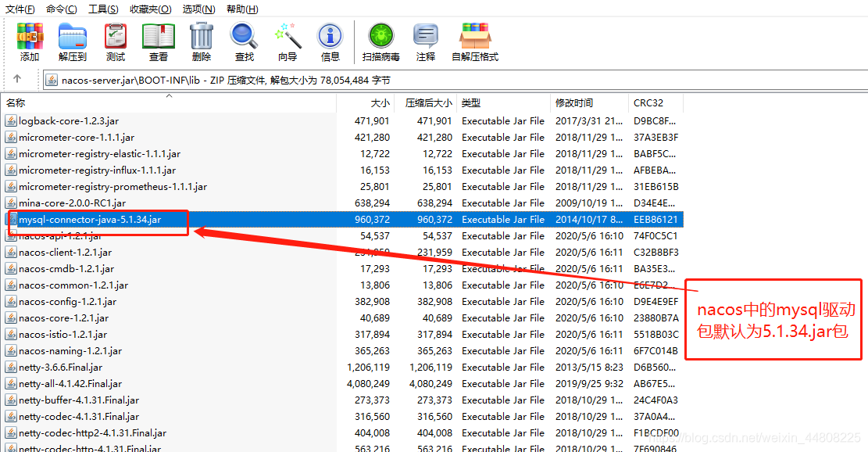Sort by CRC32 column header
This screenshot has height=452, width=868.
(656, 103)
